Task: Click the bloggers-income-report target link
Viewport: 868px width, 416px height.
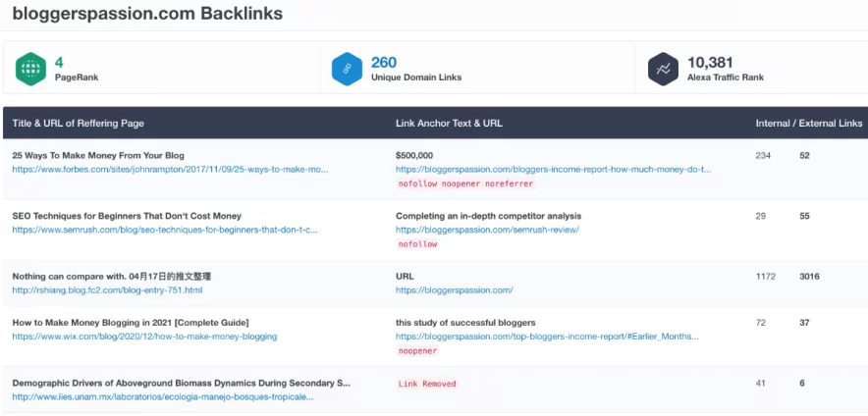Action: tap(554, 170)
